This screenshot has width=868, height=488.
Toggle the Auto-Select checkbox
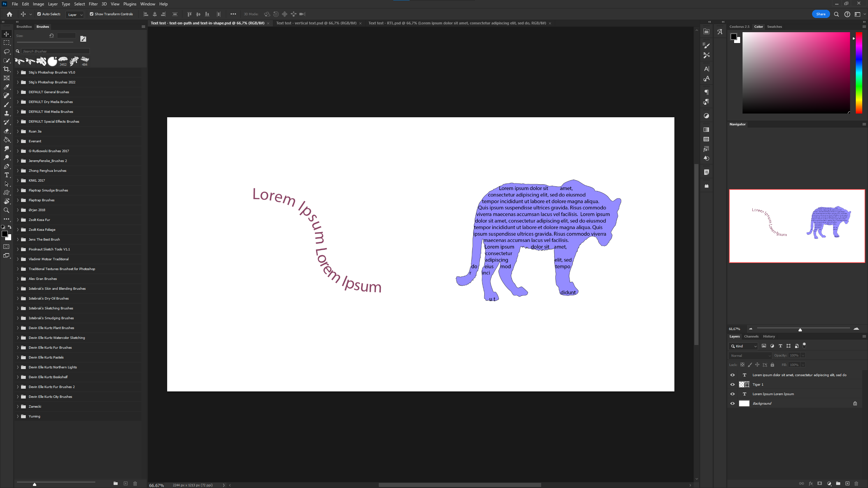click(39, 14)
